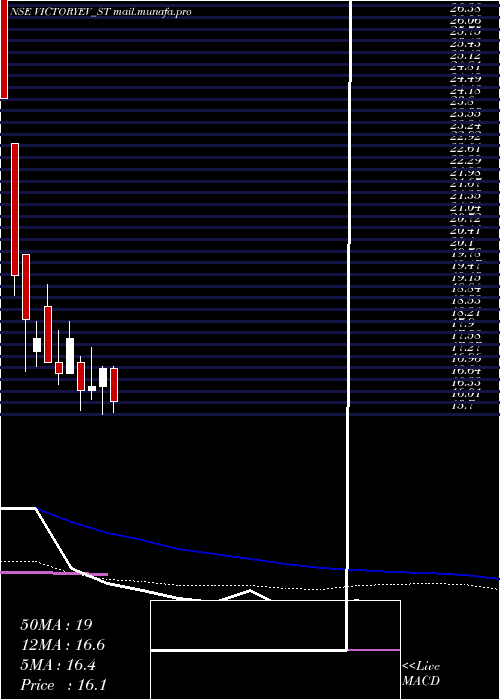Click the 19.15 price axis label
The width and height of the screenshot is (500, 700).
466,278
